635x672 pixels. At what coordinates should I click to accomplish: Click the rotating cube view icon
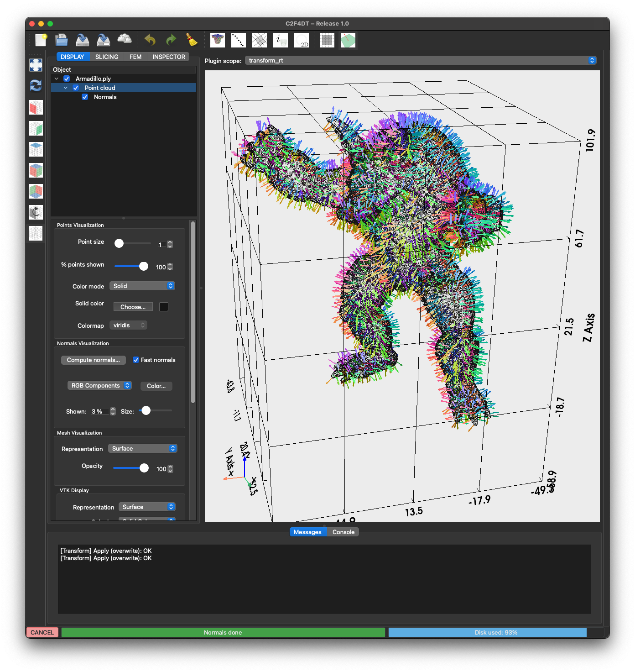(x=36, y=212)
